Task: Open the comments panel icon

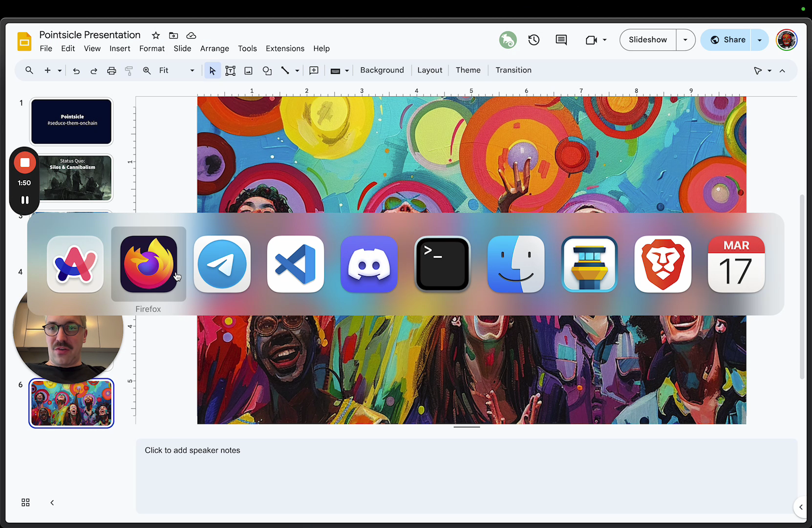Action: pyautogui.click(x=561, y=40)
